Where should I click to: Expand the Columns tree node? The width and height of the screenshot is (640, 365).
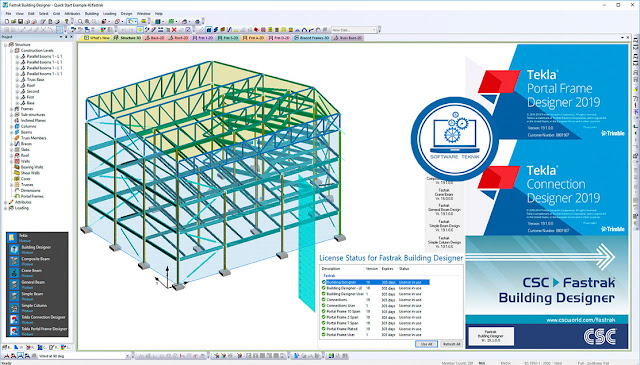tap(11, 126)
